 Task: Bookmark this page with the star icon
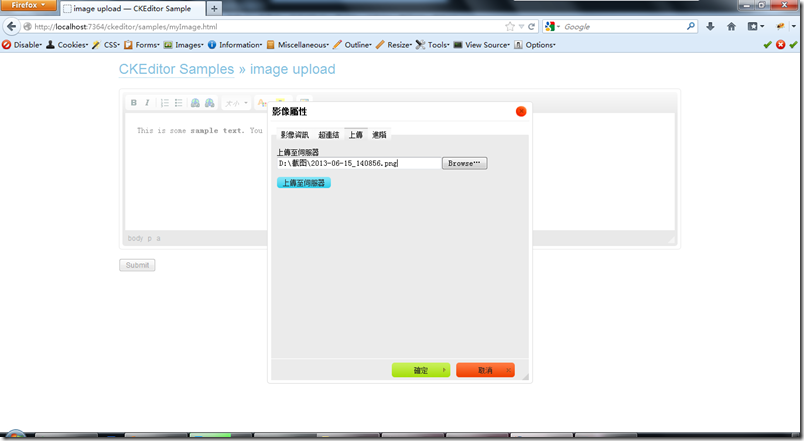(x=509, y=27)
